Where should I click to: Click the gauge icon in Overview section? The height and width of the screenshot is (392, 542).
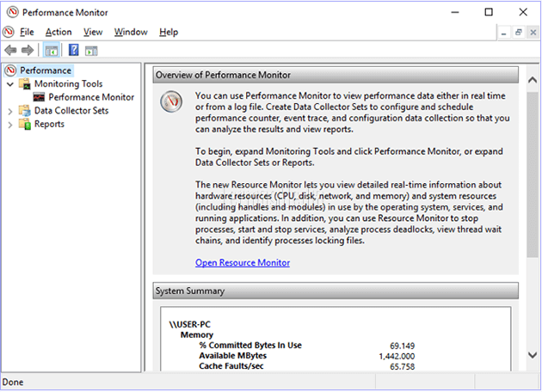(171, 101)
